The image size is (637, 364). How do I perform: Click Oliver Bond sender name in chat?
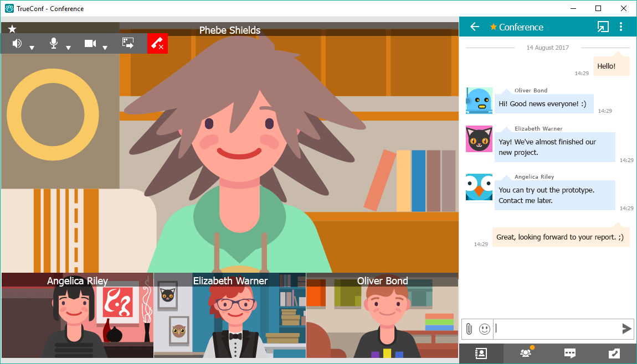tap(531, 91)
